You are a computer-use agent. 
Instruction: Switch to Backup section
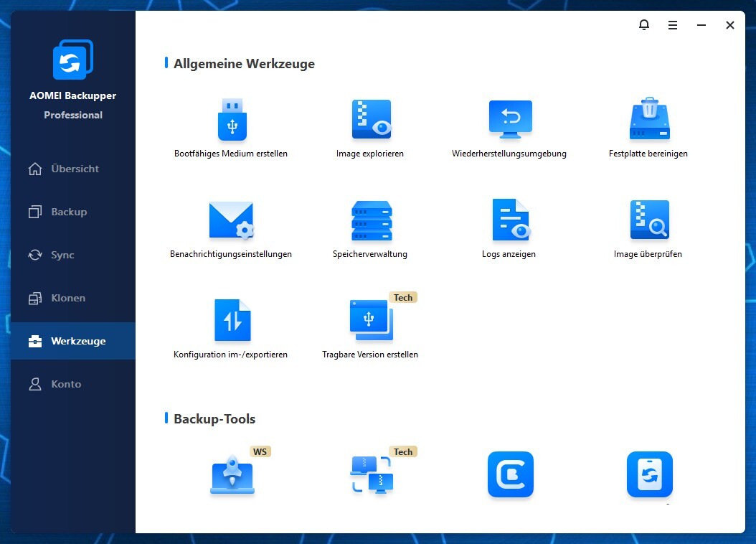click(68, 212)
